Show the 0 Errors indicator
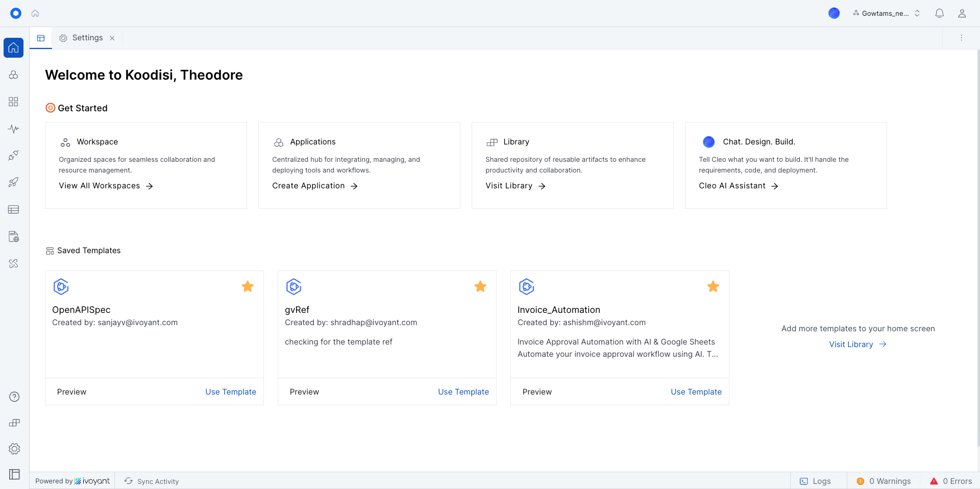 point(951,481)
